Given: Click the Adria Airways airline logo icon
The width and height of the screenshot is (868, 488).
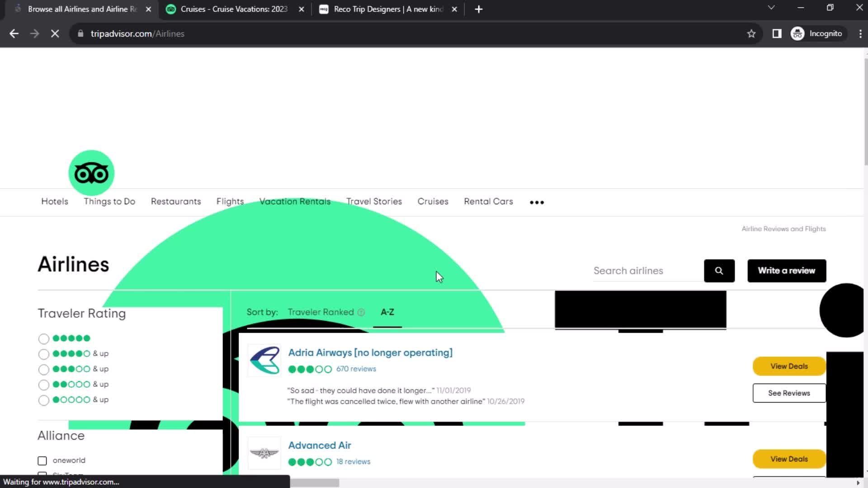Looking at the screenshot, I should coord(265,361).
